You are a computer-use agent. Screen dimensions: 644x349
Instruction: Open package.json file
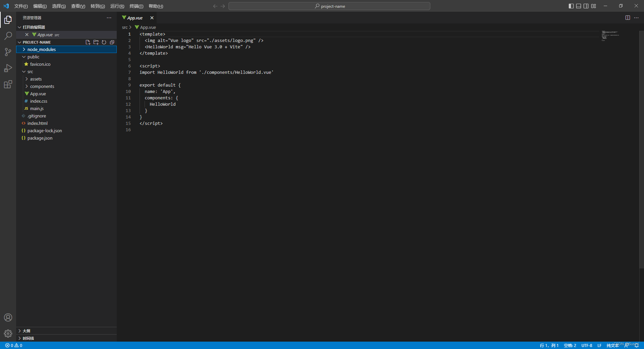click(x=66, y=138)
